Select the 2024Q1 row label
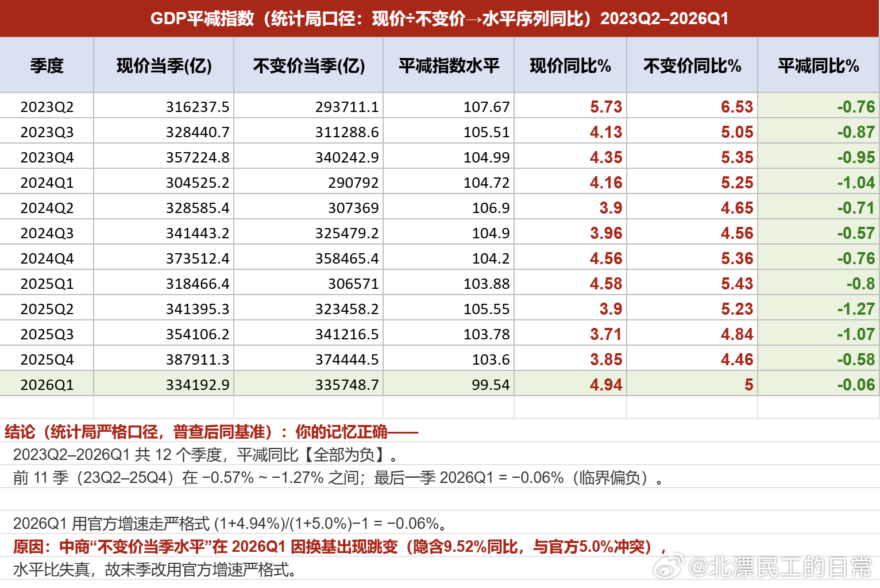 pos(47,183)
